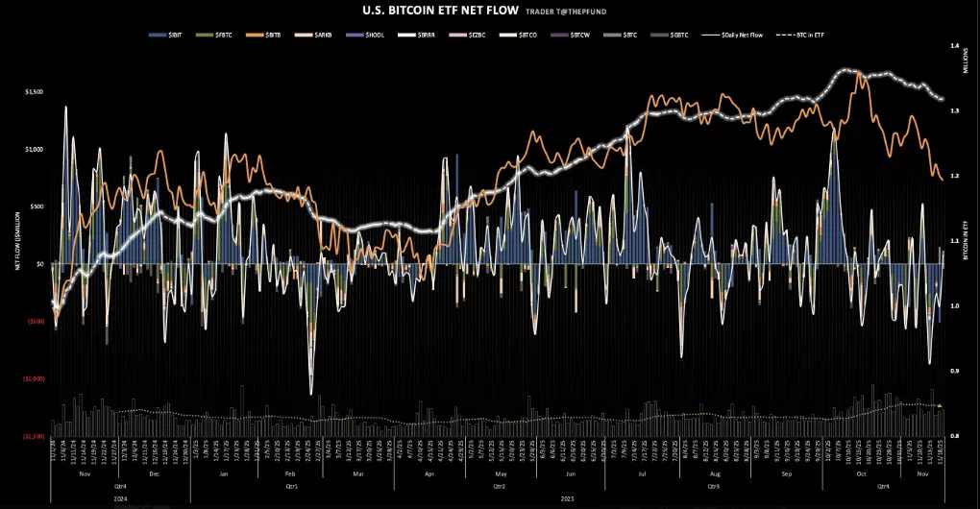
Task: Select the Jul month label on axis
Action: (x=642, y=474)
